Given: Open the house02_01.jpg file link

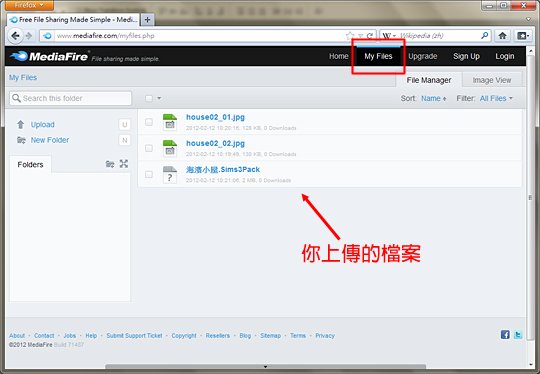Looking at the screenshot, I should (x=215, y=117).
